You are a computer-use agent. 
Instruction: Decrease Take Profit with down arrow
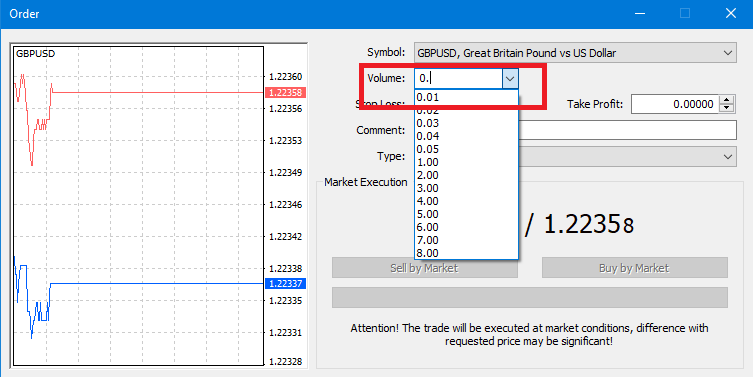click(x=728, y=108)
